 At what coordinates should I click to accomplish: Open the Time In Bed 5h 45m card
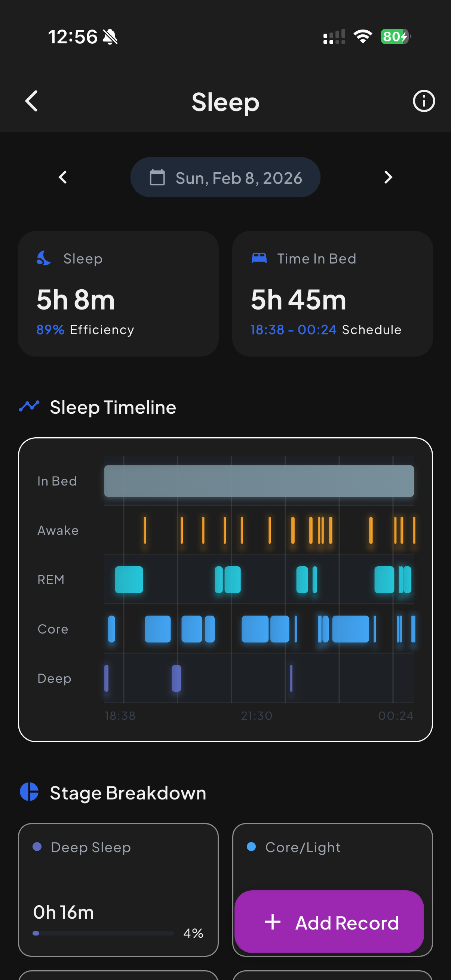coord(332,294)
